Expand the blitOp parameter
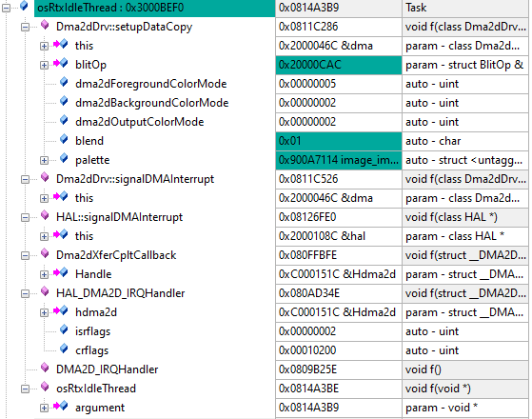Screen dimensions: 532x419 [44, 65]
